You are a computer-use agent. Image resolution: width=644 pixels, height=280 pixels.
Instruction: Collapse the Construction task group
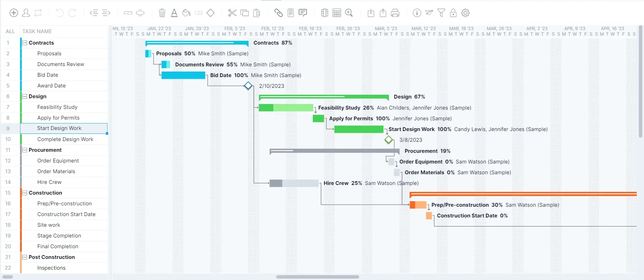(x=25, y=193)
